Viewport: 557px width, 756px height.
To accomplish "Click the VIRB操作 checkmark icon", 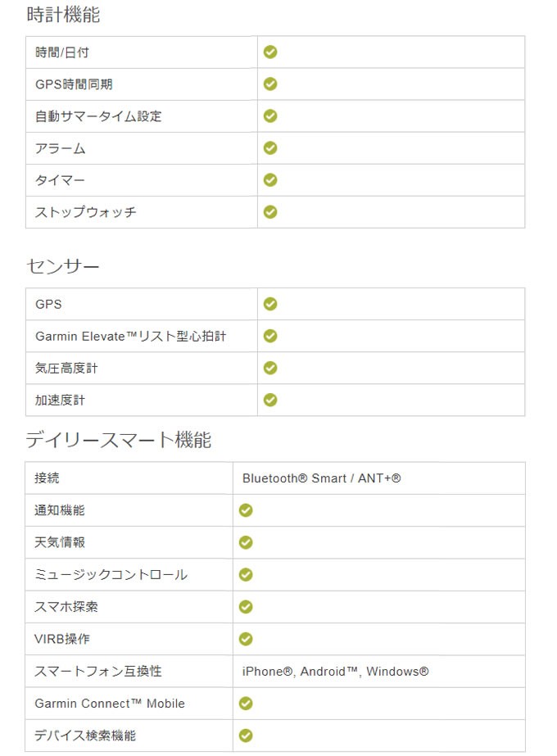I will pyautogui.click(x=246, y=639).
